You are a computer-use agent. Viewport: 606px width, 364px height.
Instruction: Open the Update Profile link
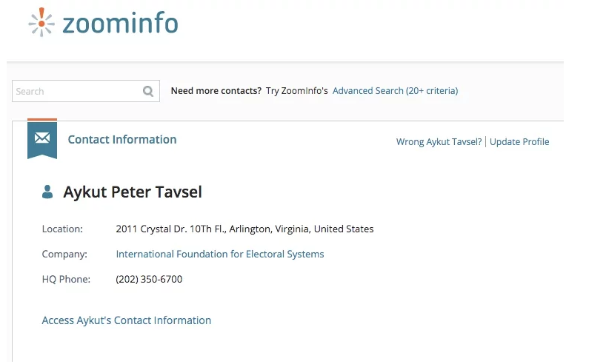519,142
